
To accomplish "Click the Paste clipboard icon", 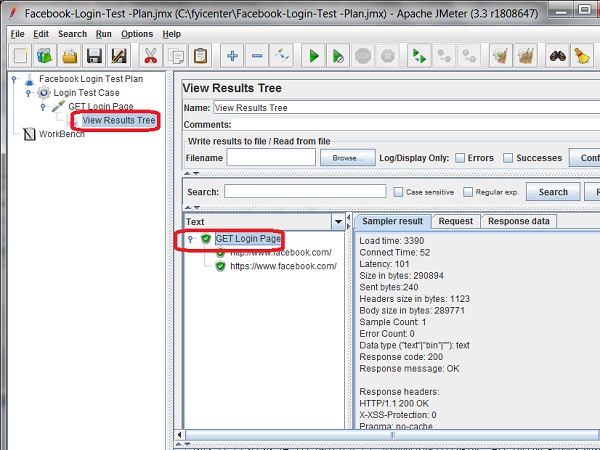I will 201,56.
